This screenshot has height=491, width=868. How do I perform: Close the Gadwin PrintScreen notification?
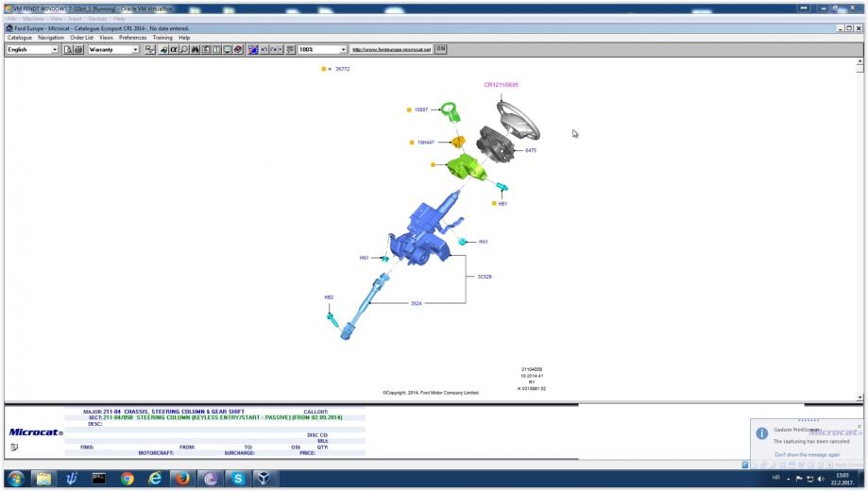click(x=859, y=426)
